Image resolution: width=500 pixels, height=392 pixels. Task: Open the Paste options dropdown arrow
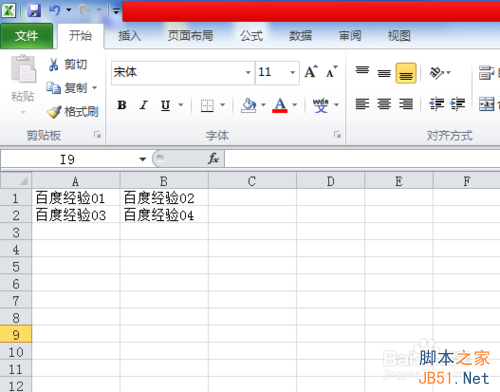pyautogui.click(x=23, y=112)
